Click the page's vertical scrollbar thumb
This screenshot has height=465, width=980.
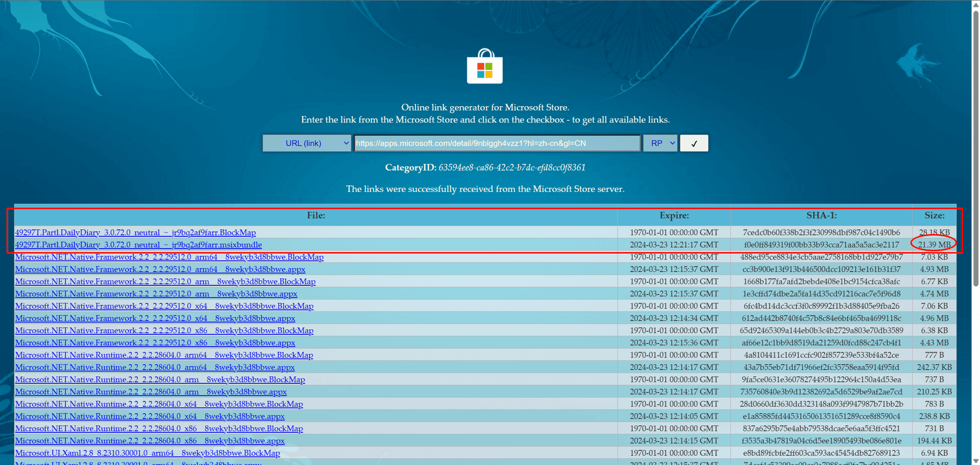pos(976,148)
